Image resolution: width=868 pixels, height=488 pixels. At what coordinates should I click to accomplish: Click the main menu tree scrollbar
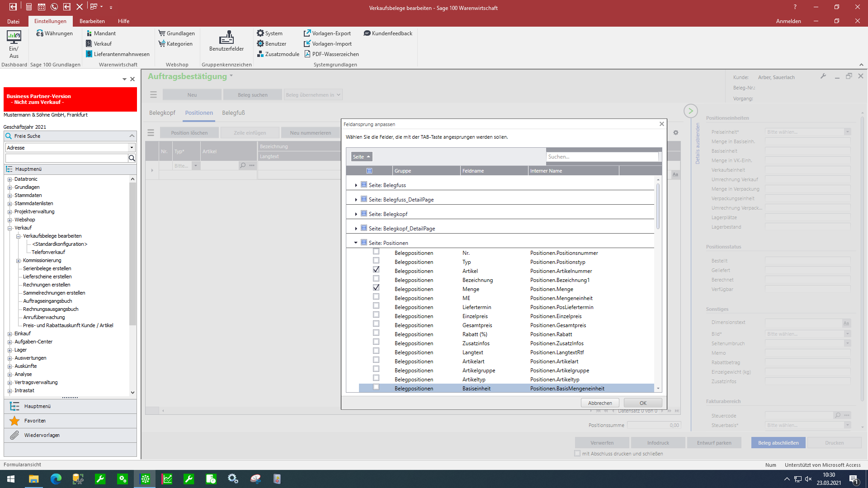point(132,254)
